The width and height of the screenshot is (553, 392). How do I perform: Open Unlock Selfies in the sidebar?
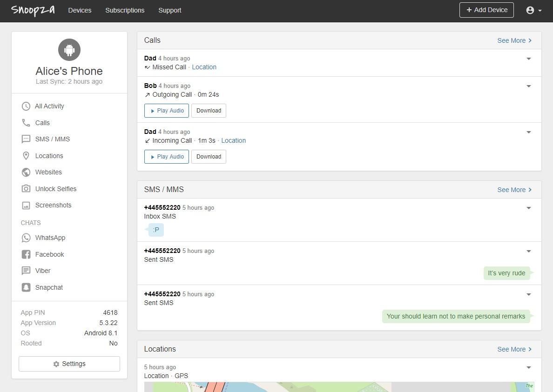point(56,189)
